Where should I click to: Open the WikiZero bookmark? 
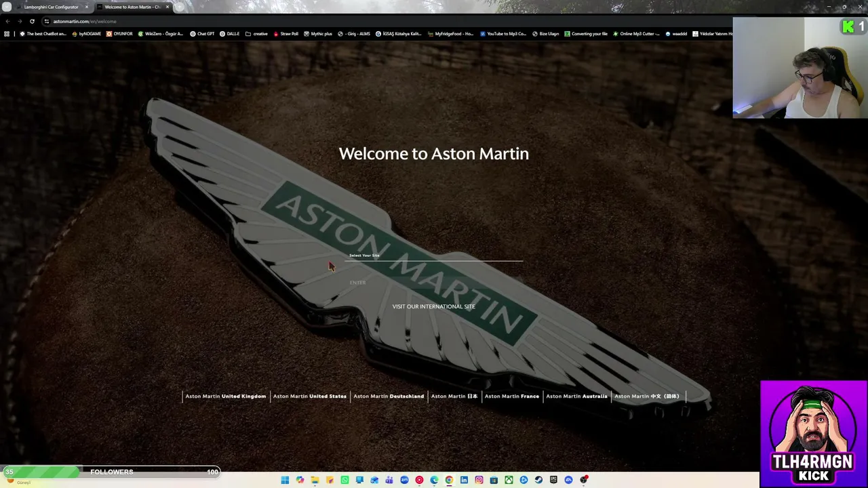pyautogui.click(x=161, y=34)
